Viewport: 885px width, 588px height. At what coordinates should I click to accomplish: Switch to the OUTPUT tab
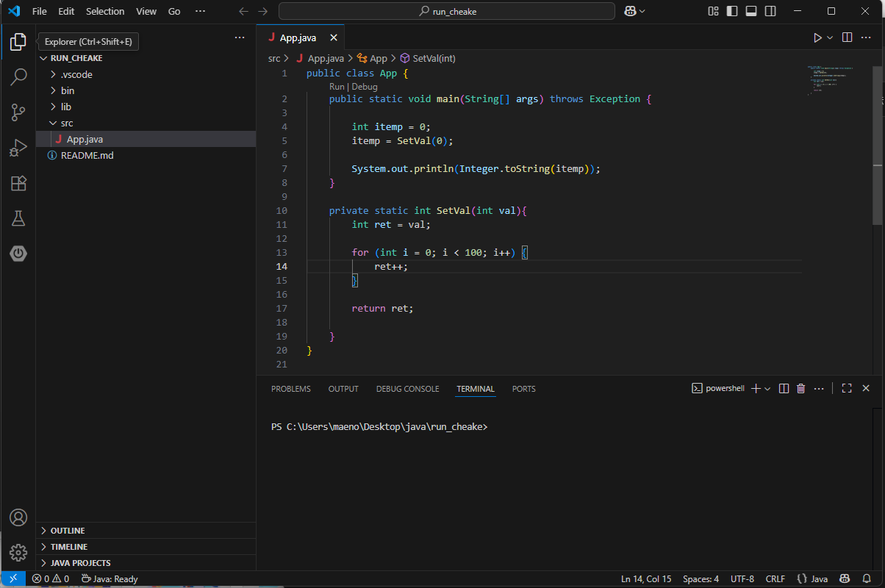[x=343, y=389]
